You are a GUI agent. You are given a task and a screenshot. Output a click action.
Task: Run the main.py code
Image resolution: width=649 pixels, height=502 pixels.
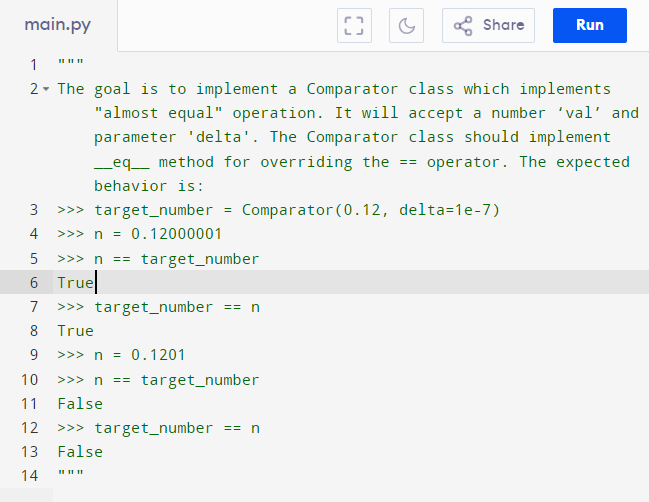tap(589, 25)
